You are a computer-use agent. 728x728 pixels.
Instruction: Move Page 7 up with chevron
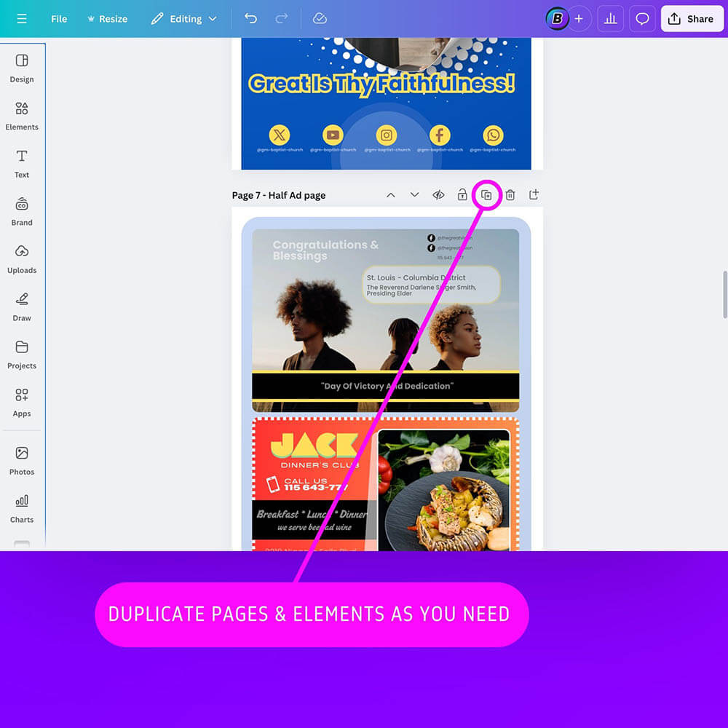click(391, 195)
